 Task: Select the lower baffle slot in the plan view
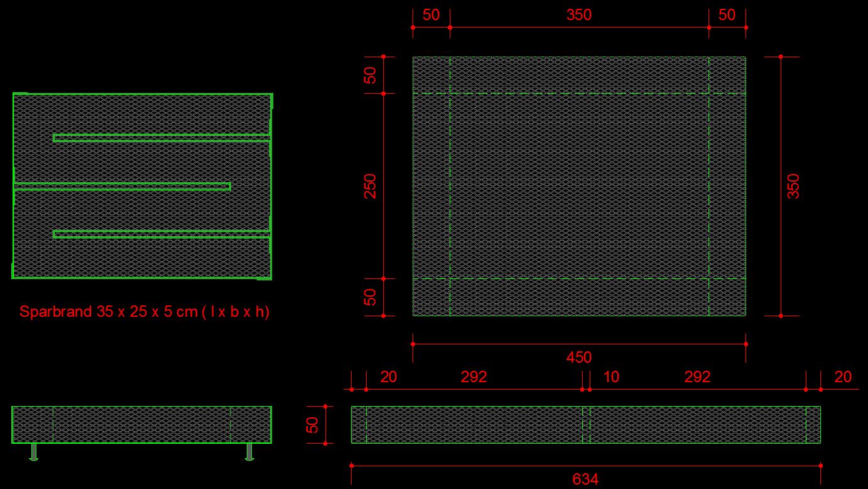pyautogui.click(x=161, y=234)
